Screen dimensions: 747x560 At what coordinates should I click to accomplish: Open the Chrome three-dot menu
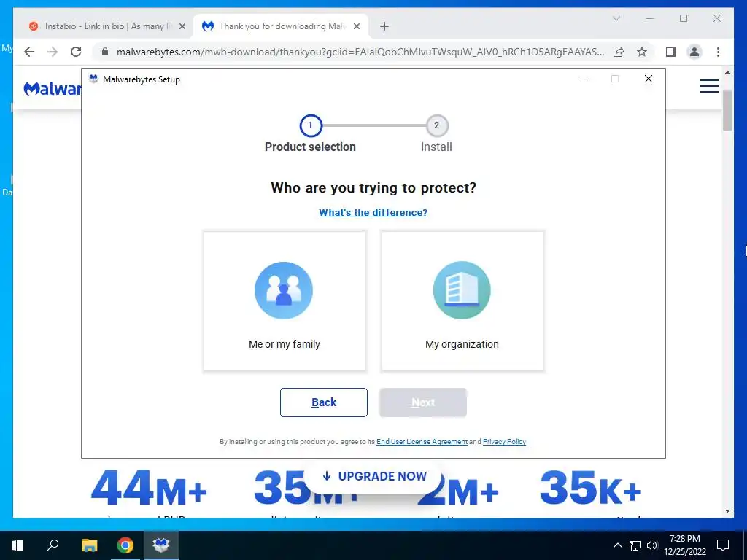pos(718,52)
